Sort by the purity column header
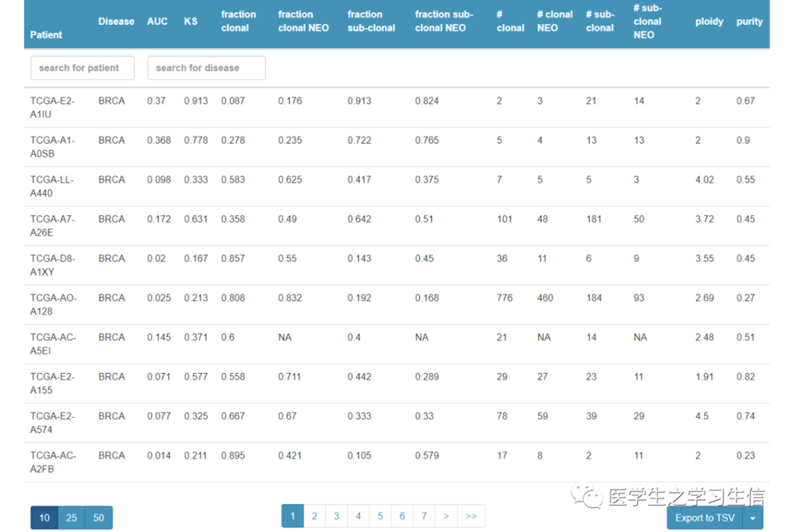The width and height of the screenshot is (791, 532). pyautogui.click(x=749, y=21)
